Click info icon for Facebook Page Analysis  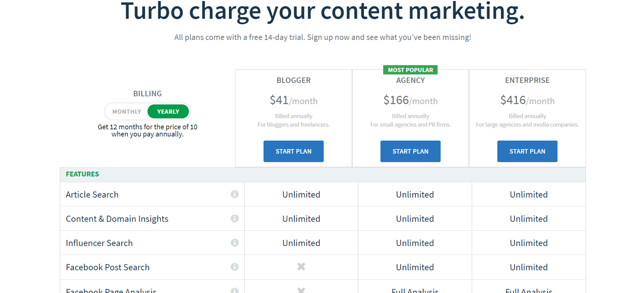pos(235,290)
